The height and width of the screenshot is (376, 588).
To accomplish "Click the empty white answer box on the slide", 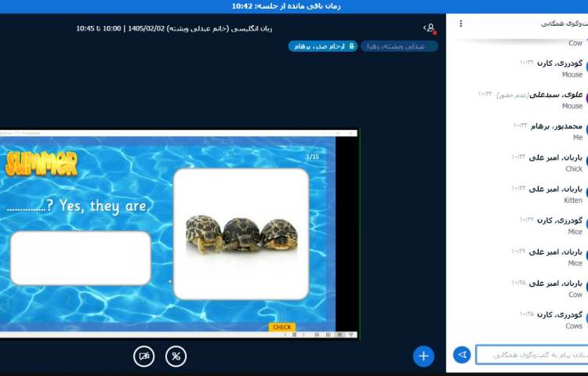I will [x=81, y=258].
